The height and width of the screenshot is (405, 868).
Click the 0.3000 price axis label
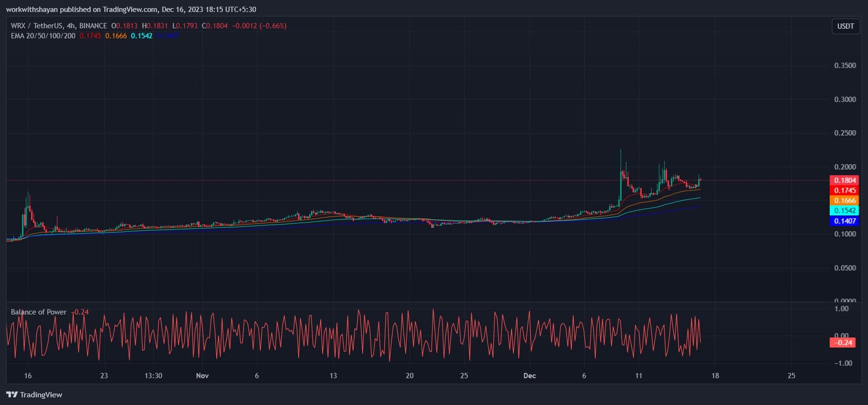pos(845,100)
